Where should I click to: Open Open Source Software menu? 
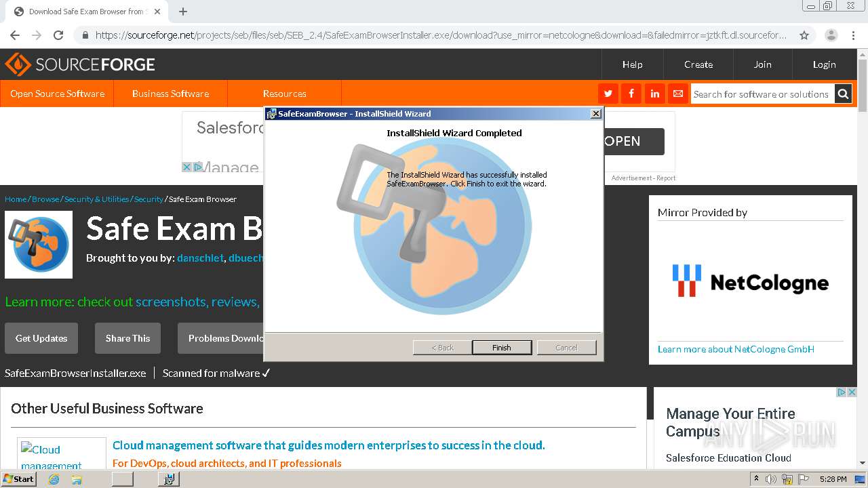[x=58, y=94]
